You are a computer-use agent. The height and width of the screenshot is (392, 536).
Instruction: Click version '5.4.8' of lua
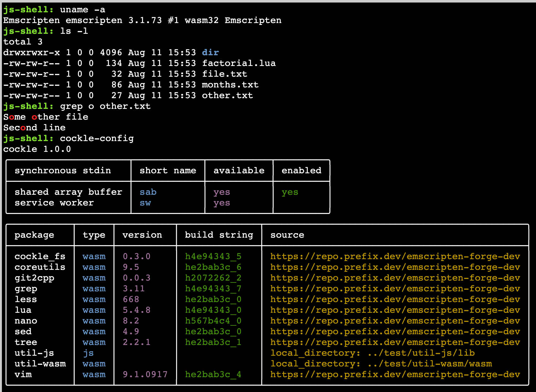coord(137,310)
